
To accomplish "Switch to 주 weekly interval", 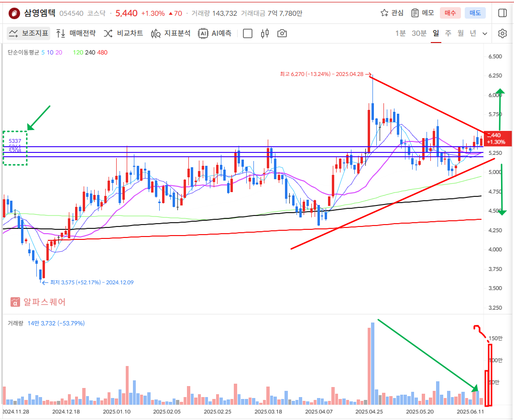I will 448,33.
